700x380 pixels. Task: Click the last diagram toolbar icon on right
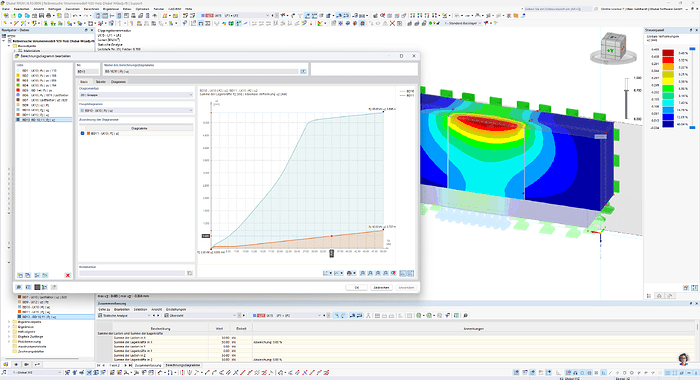(410, 273)
